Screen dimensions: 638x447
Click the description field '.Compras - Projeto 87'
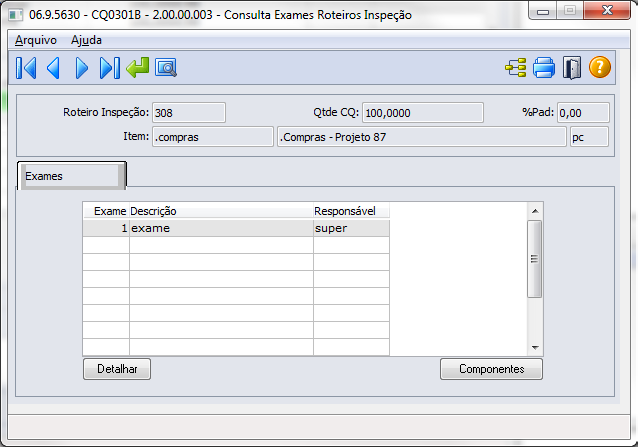(422, 137)
